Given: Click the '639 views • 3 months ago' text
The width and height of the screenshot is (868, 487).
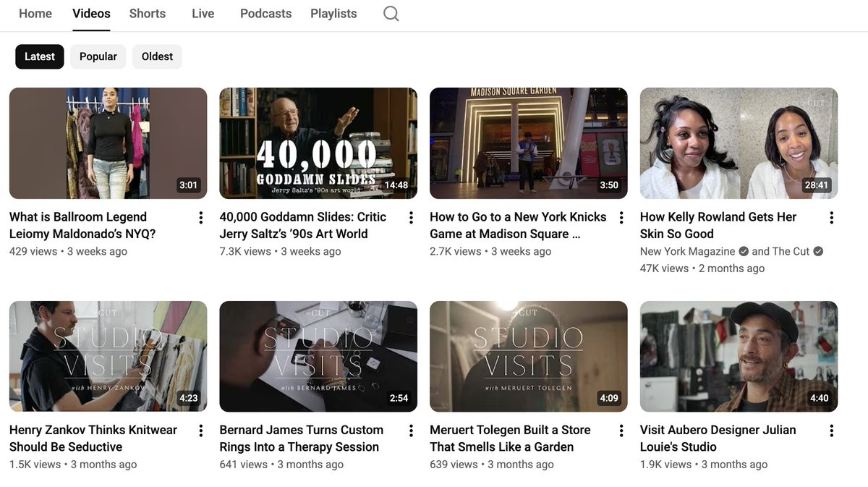Looking at the screenshot, I should (492, 465).
